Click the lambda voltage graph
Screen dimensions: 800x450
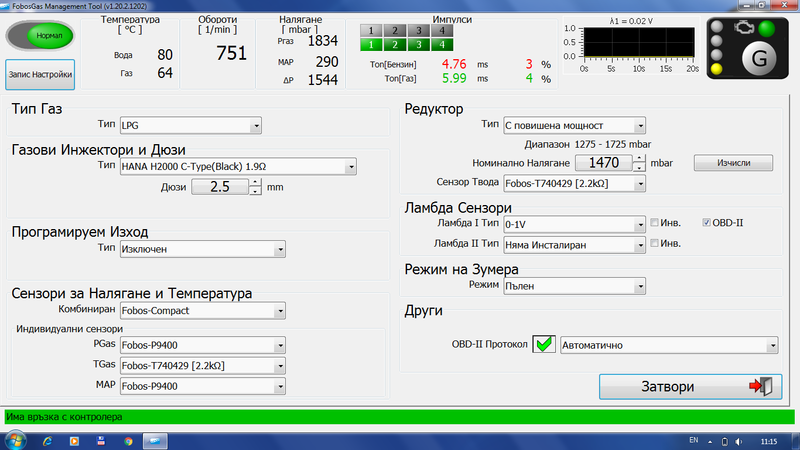click(x=638, y=42)
